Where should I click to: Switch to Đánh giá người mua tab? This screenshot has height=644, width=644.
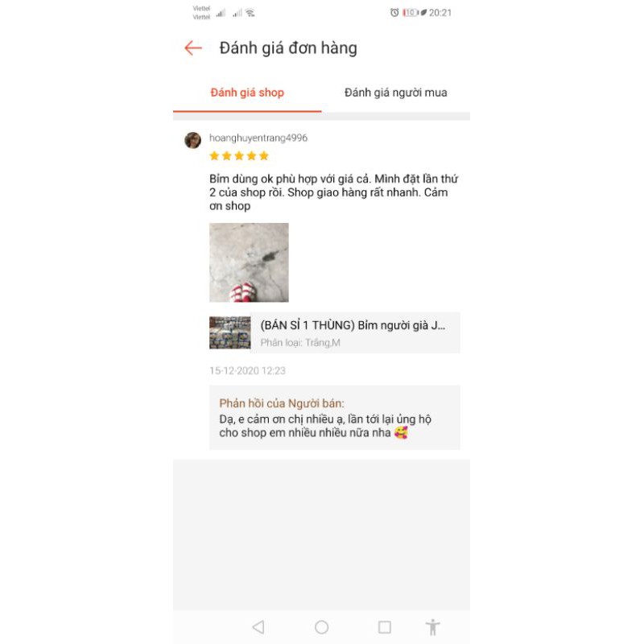(396, 93)
